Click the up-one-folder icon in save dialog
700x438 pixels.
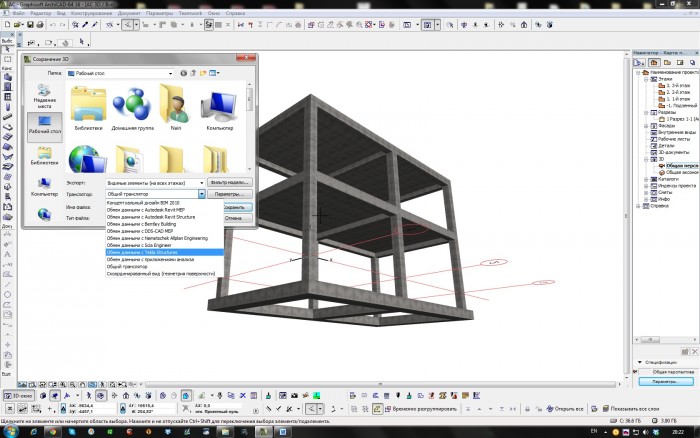(x=193, y=73)
